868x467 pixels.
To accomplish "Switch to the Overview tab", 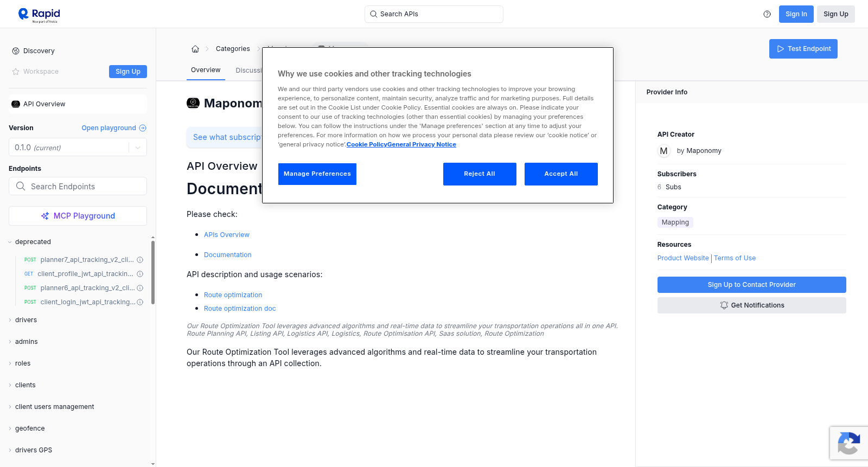I will tap(206, 70).
